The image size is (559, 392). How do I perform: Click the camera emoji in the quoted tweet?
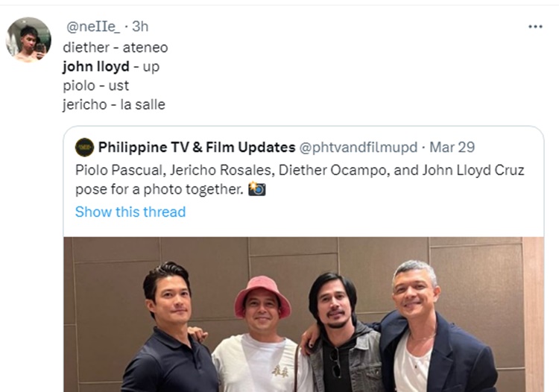[x=256, y=190]
